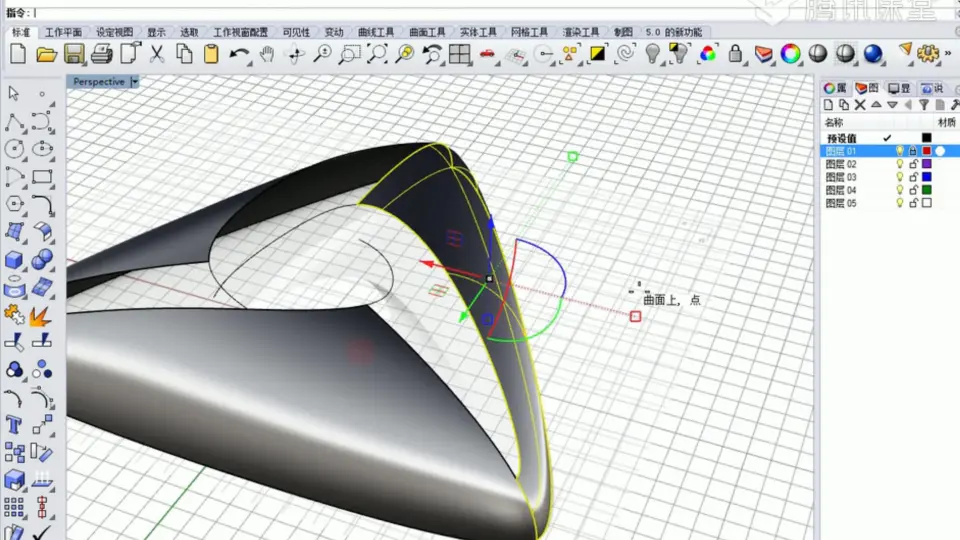The image size is (960, 540).
Task: Cut selection with scissors icon
Action: coord(157,54)
